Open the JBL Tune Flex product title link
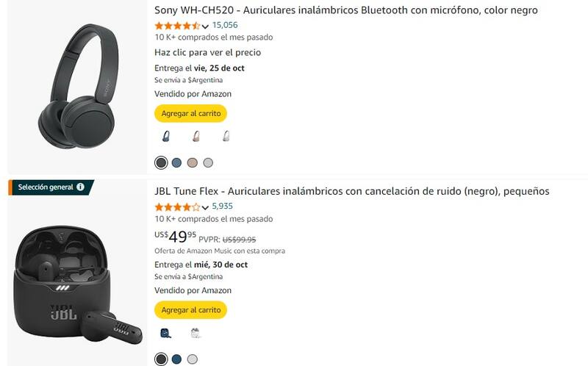 (352, 191)
